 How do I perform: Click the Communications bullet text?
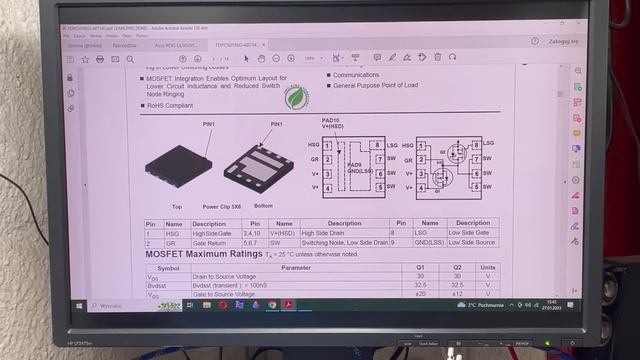356,75
